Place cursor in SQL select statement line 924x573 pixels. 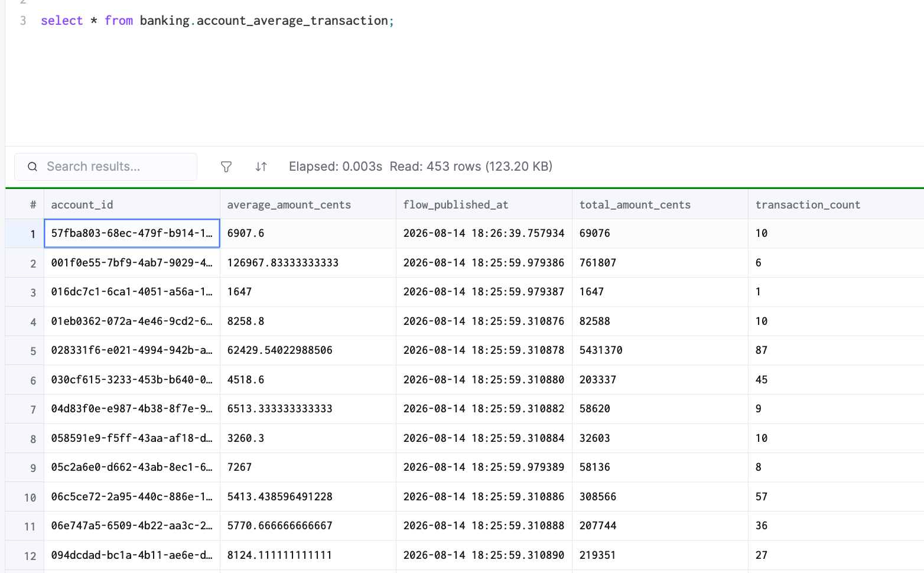[x=217, y=21]
